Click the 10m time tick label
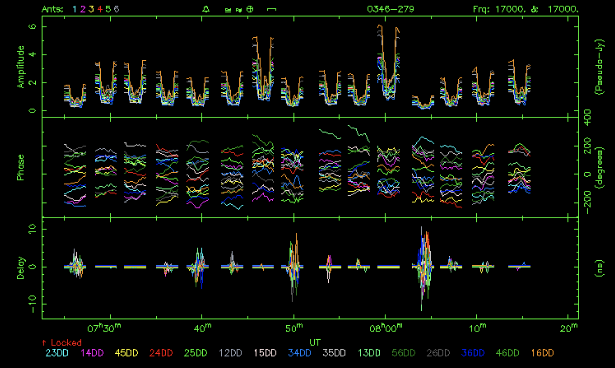Image resolution: width=615 pixels, height=368 pixels. pyautogui.click(x=477, y=328)
